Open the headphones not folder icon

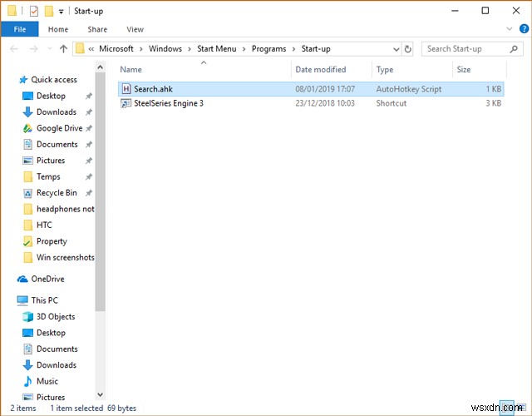(x=27, y=209)
